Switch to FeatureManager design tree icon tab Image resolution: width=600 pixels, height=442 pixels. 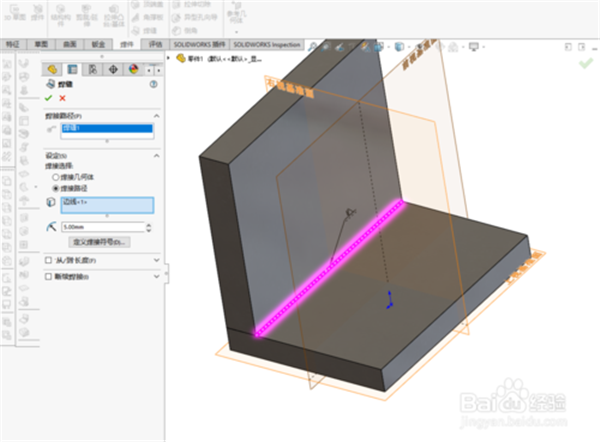pos(54,69)
